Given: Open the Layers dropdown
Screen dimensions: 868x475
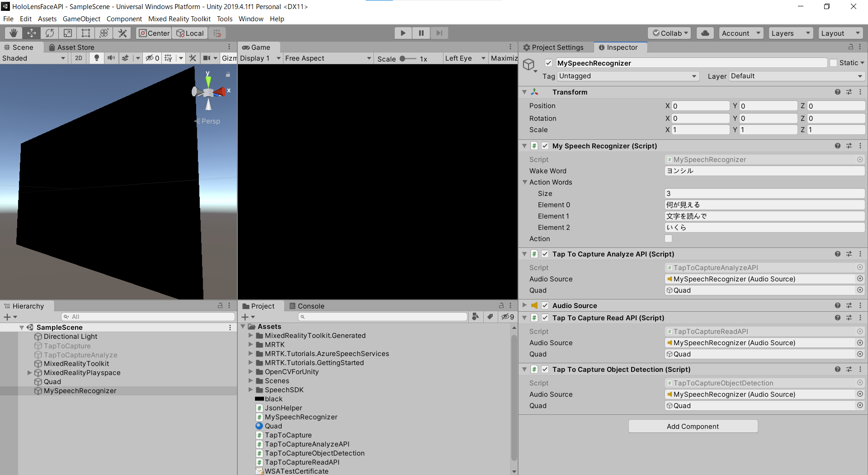Looking at the screenshot, I should (x=790, y=33).
